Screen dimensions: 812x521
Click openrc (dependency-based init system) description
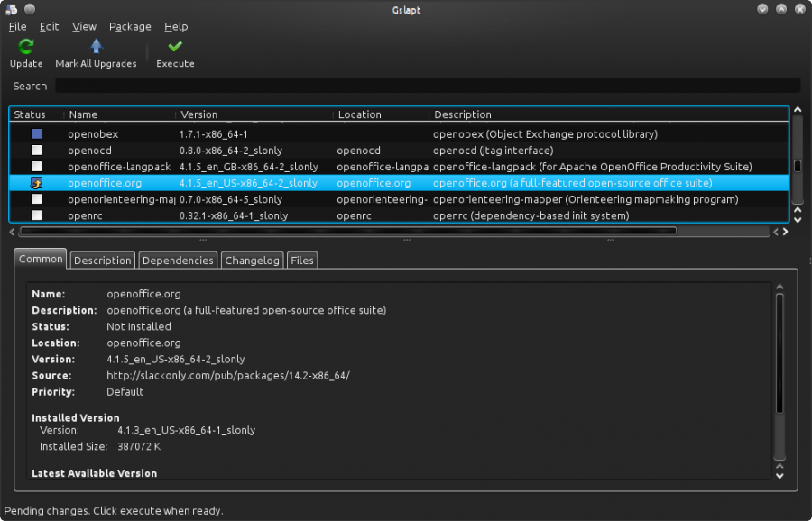point(531,215)
